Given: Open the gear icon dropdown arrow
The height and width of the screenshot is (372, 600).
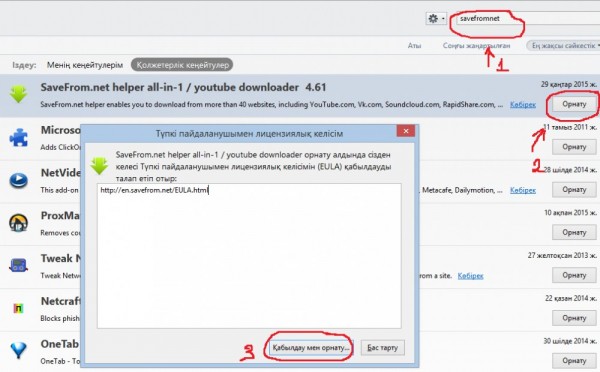Looking at the screenshot, I should [443, 18].
